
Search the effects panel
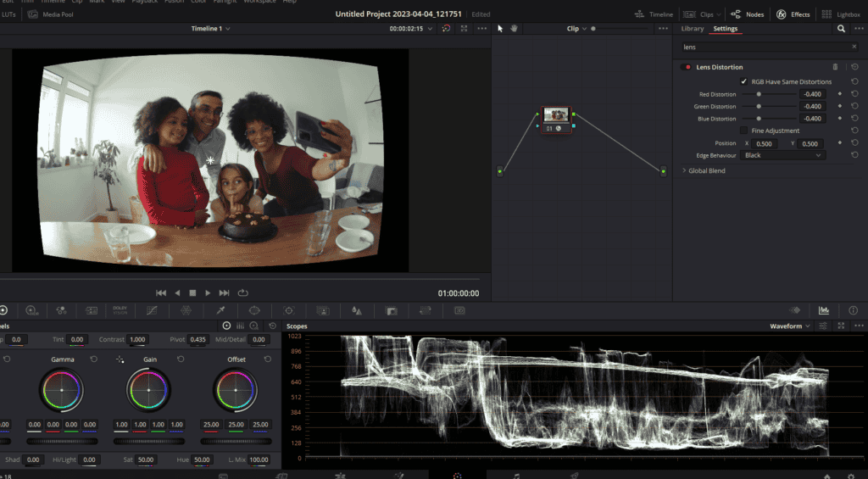click(x=841, y=29)
